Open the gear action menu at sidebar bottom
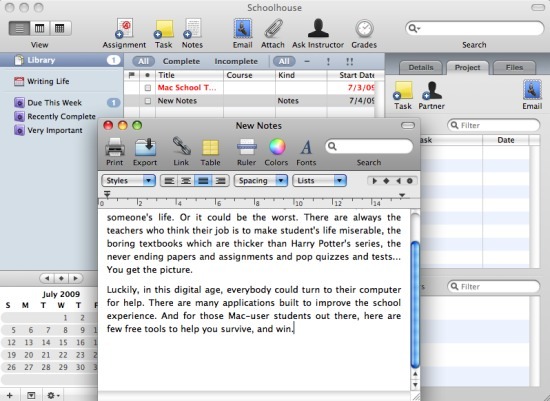Screen dimensions: 550x401 53,395
